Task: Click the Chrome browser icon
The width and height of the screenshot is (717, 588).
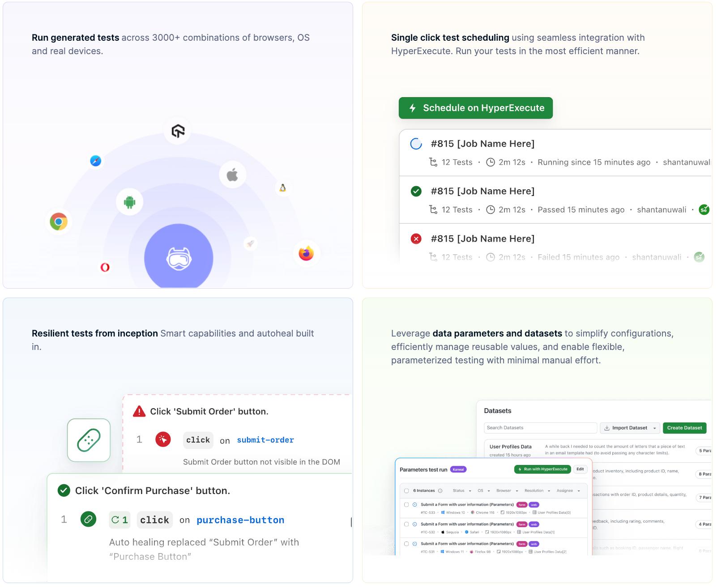Action: point(59,222)
